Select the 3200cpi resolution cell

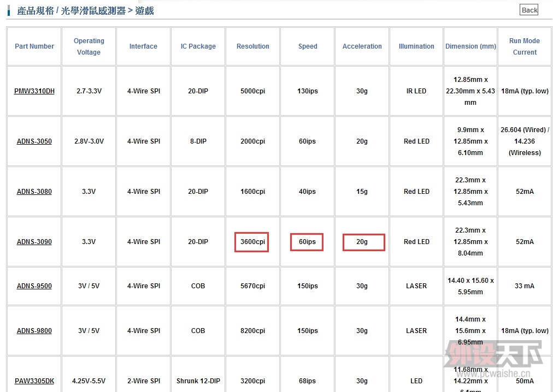click(252, 375)
